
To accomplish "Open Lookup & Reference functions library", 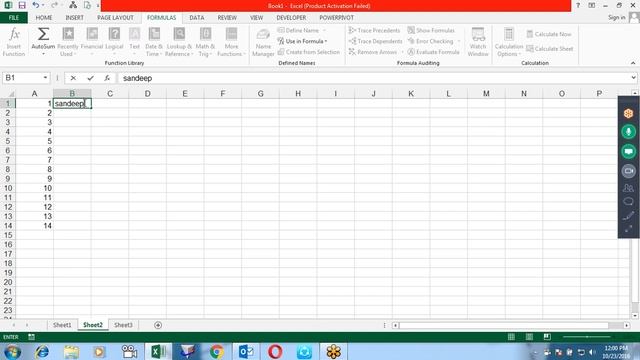I will [179, 42].
